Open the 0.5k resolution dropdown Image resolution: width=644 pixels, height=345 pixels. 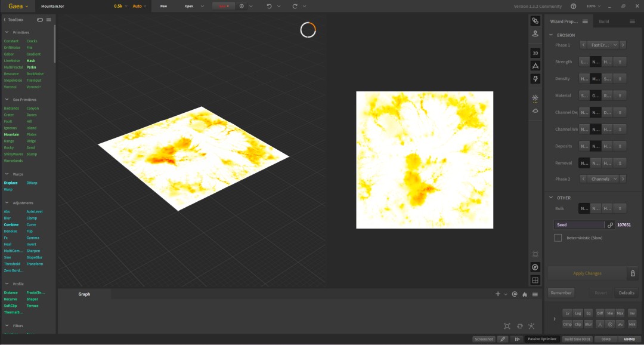tap(120, 6)
